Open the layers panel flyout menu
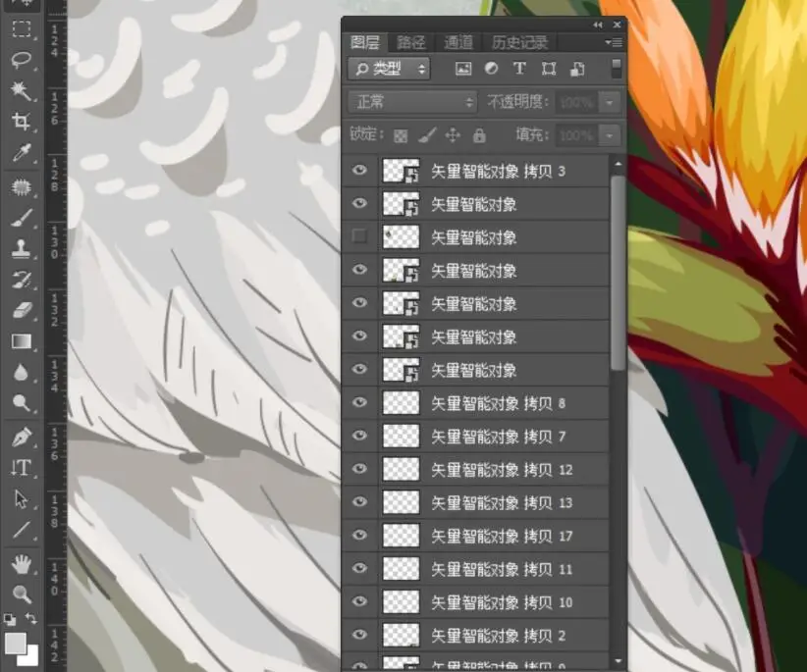This screenshot has width=807, height=672. click(x=614, y=42)
